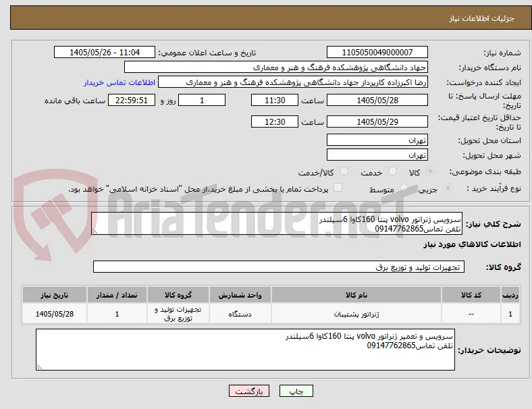Click the 11:30 deadline time field
Screen dimensions: 532x409
275,100
